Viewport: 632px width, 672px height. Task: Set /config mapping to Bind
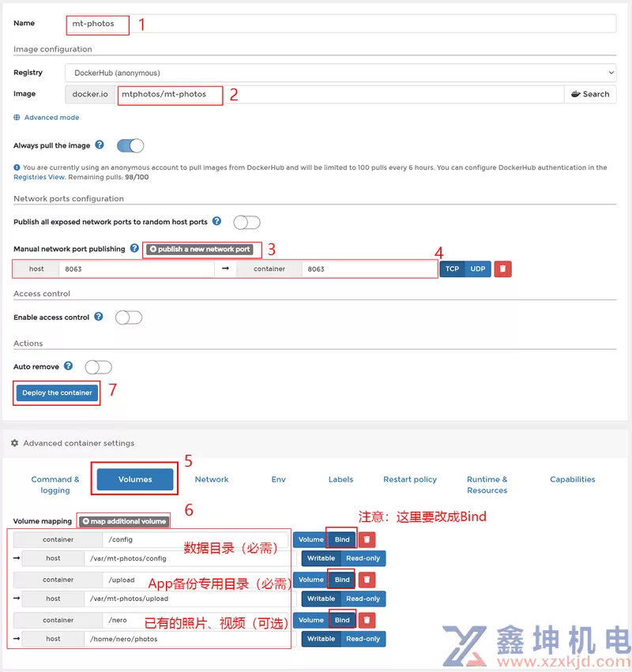point(342,539)
